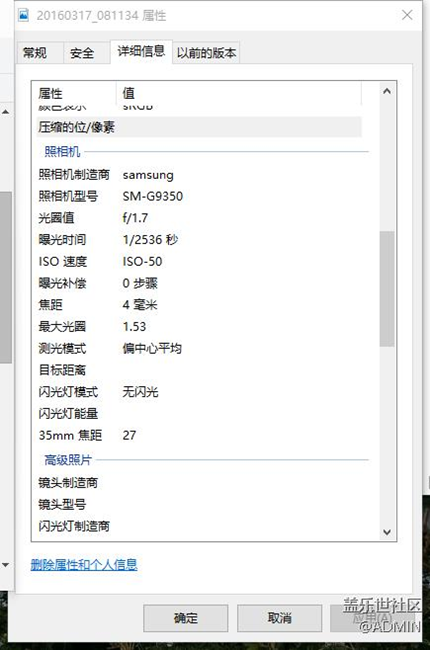430x650 pixels.
Task: Close the properties dialog with X
Action: tap(407, 15)
